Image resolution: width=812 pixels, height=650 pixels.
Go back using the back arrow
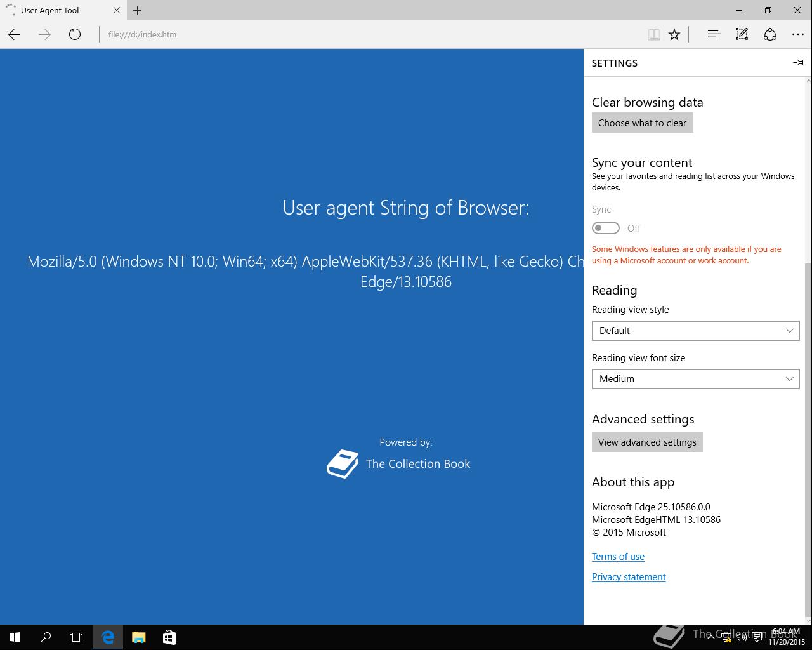(15, 34)
